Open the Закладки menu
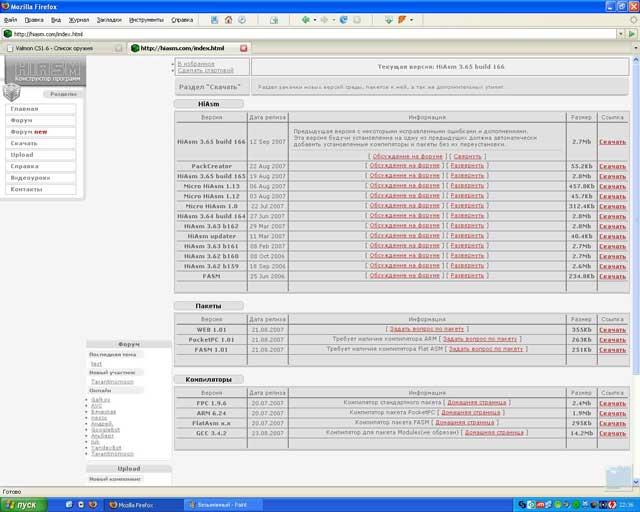 108,19
